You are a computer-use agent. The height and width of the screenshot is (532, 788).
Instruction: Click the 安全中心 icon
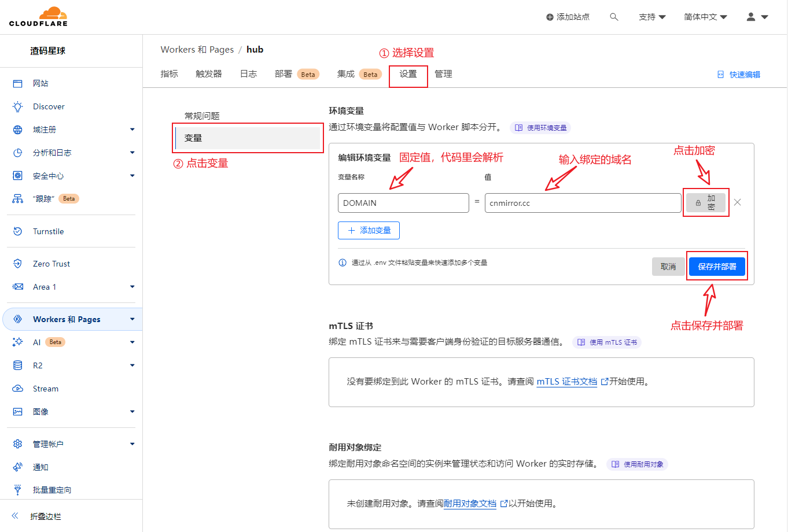click(18, 176)
